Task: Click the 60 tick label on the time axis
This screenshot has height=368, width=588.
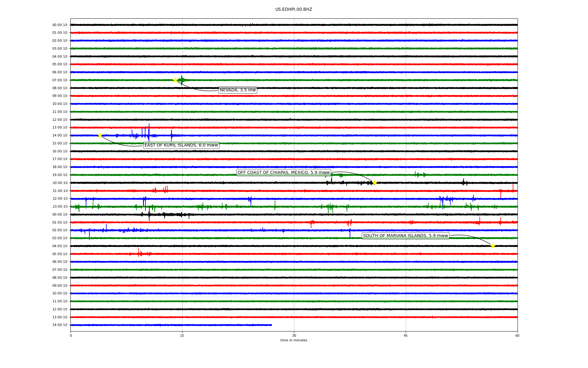Action: pyautogui.click(x=517, y=335)
